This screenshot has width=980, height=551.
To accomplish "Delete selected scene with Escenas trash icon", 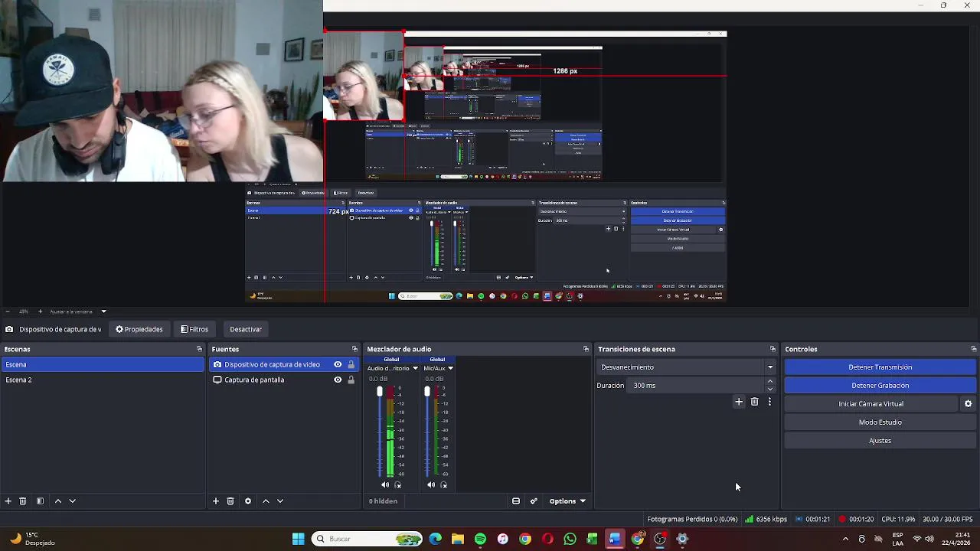I will pos(23,501).
